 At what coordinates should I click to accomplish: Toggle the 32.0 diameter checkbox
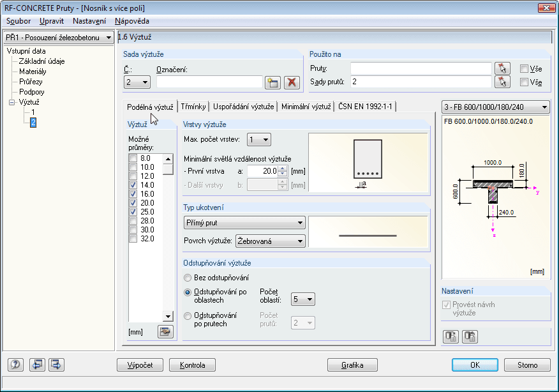point(133,238)
